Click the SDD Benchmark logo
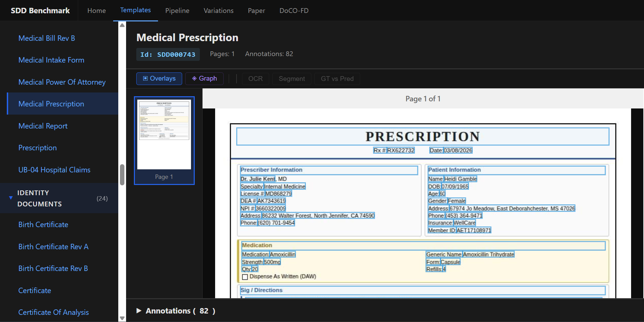The image size is (644, 322). click(40, 11)
